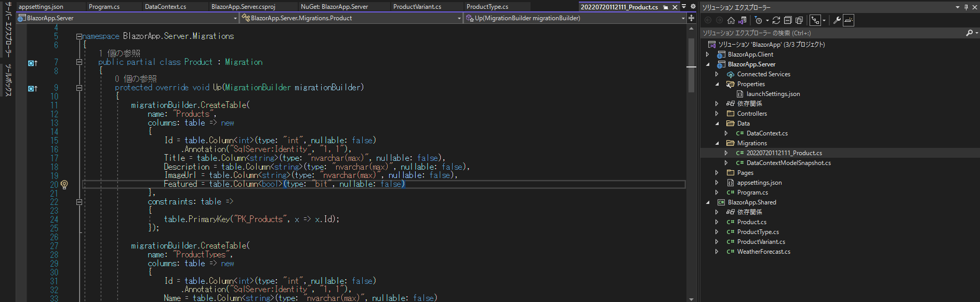Collapse the Properties folder
The width and height of the screenshot is (980, 302).
[x=717, y=84]
